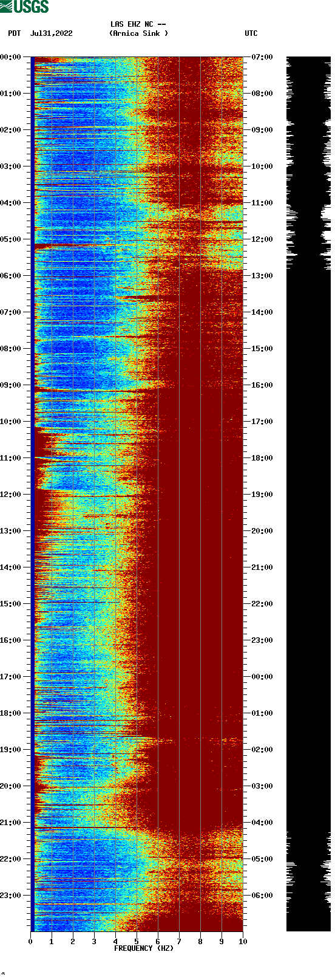
Task: Pick PDT axis label 15:00
Action: click(x=11, y=604)
